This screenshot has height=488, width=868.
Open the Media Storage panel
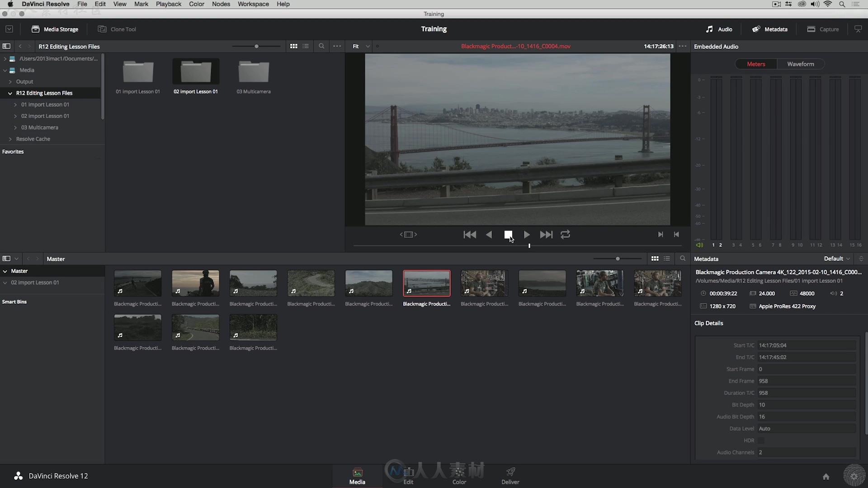pos(55,29)
